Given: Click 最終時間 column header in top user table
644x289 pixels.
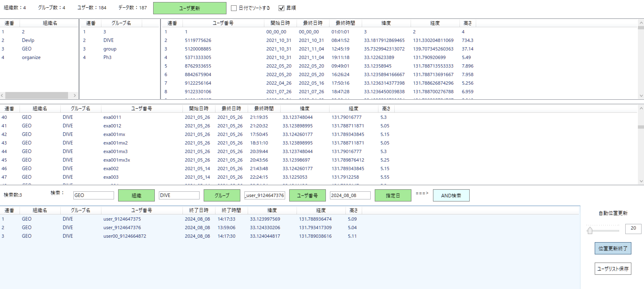Looking at the screenshot, I should (x=345, y=23).
